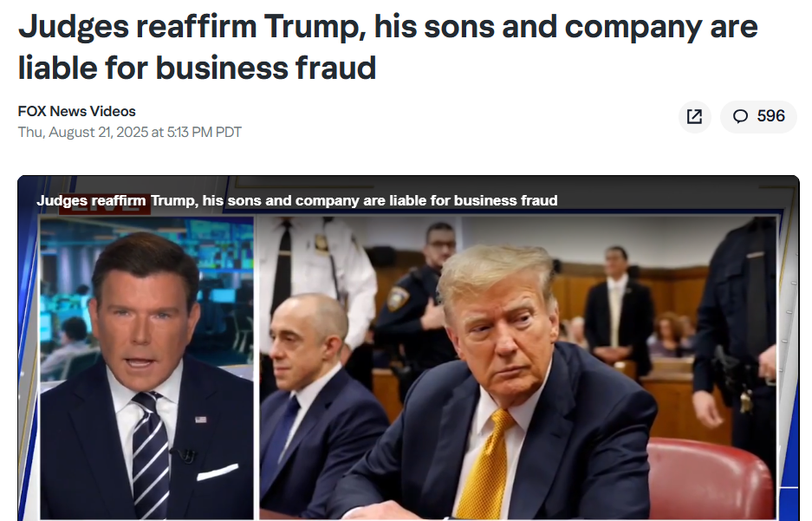This screenshot has width=812, height=521.
Task: Click the lavalier microphone on anchor's tie
Action: pyautogui.click(x=185, y=453)
